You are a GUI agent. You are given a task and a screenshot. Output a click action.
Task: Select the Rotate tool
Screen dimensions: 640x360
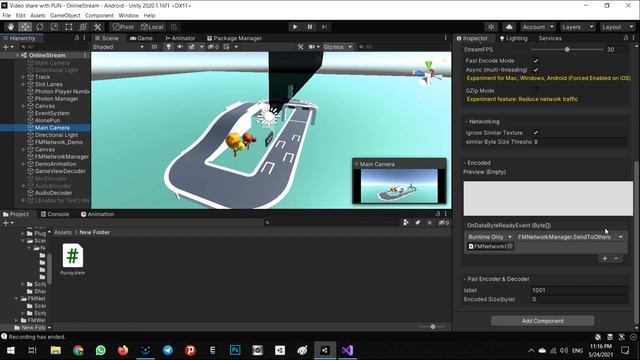pos(40,27)
